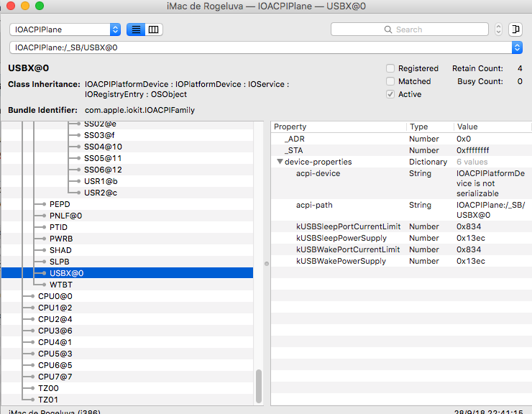
Task: Select the CPU7@7 tree node
Action: point(55,377)
